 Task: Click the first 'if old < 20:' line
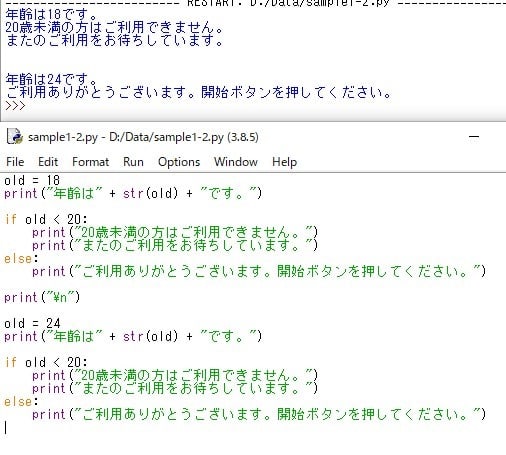[x=46, y=219]
